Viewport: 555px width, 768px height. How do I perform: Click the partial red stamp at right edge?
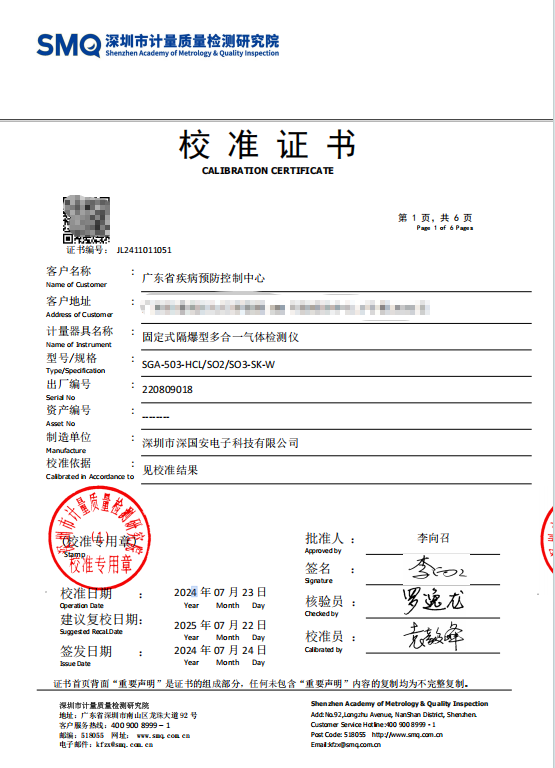coord(547,539)
